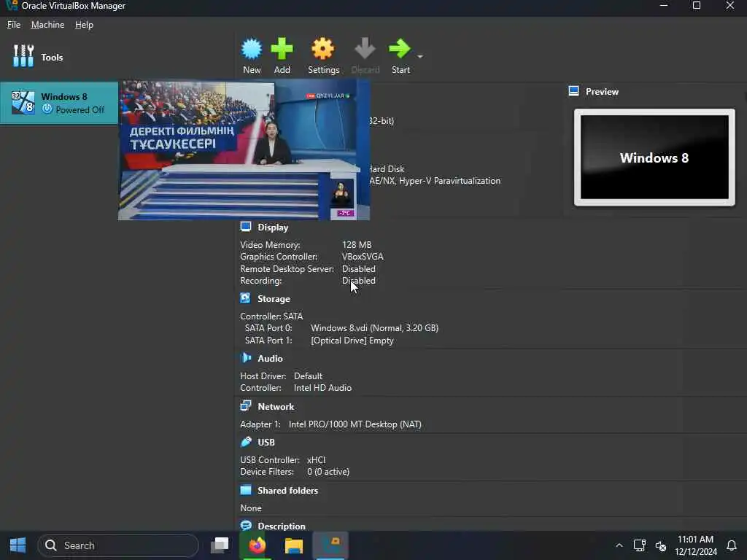Image resolution: width=747 pixels, height=560 pixels.
Task: Click the greyed Discard arrow icon
Action: coord(365,49)
